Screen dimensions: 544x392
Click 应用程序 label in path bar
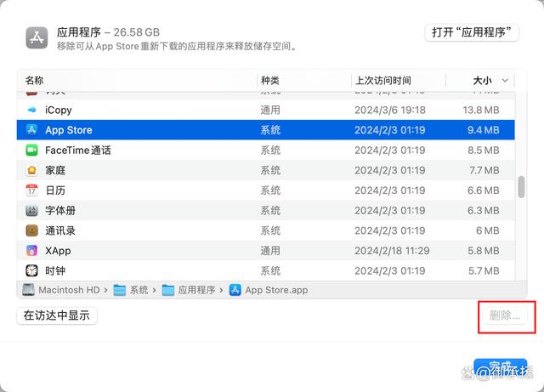[x=196, y=290]
